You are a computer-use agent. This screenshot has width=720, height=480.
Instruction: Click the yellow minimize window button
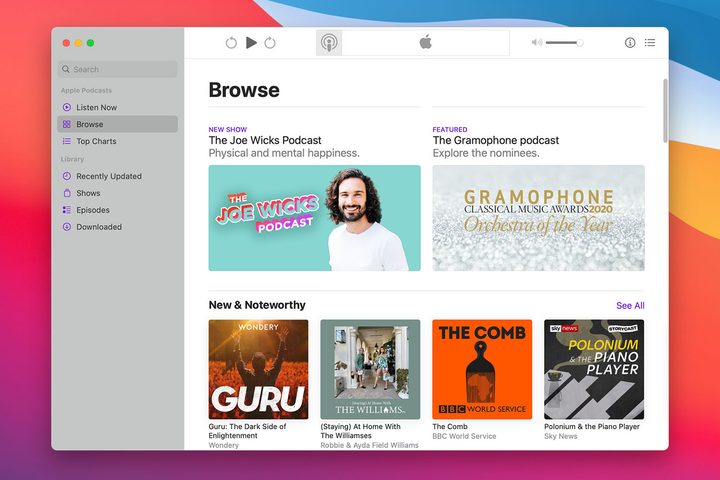[79, 43]
